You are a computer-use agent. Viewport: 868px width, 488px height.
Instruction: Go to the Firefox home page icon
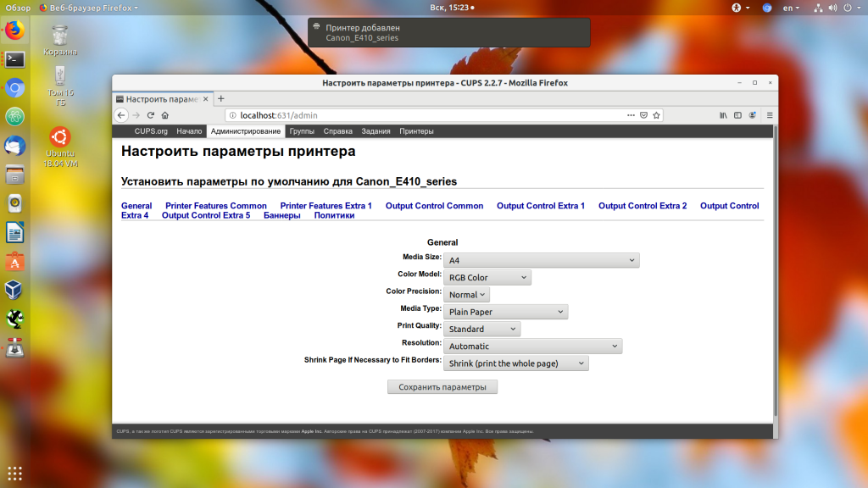[165, 115]
